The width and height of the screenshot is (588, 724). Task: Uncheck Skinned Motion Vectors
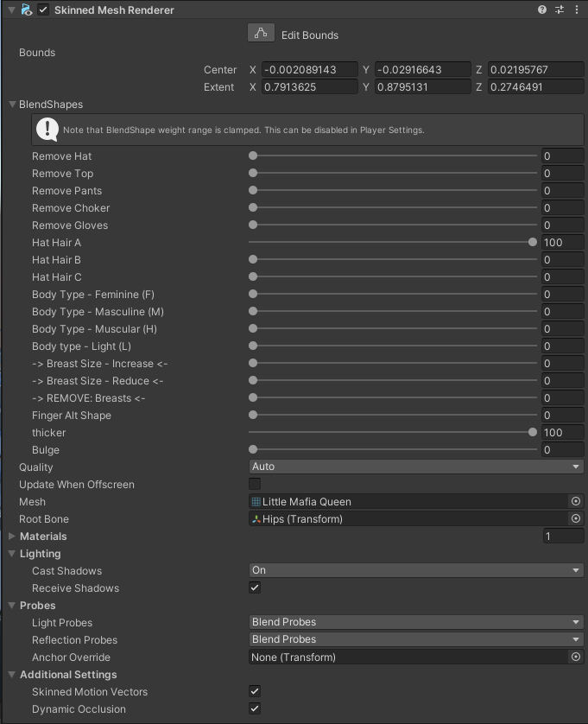(x=255, y=691)
